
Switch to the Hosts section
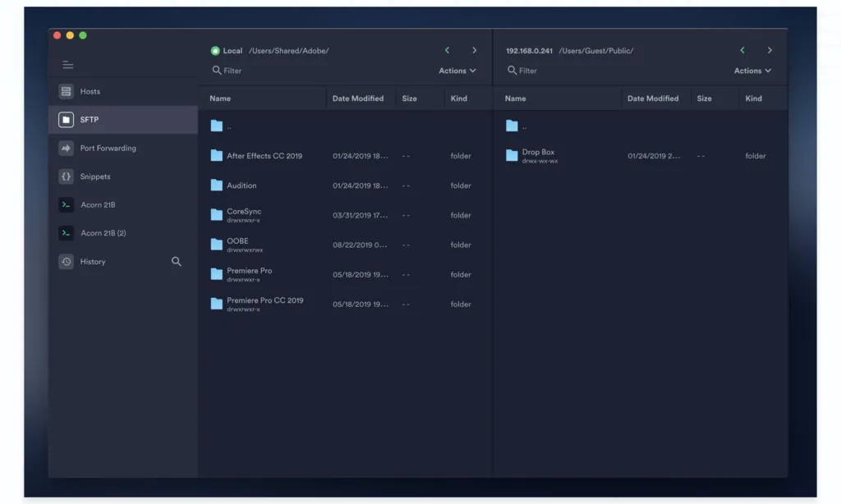pyautogui.click(x=123, y=91)
